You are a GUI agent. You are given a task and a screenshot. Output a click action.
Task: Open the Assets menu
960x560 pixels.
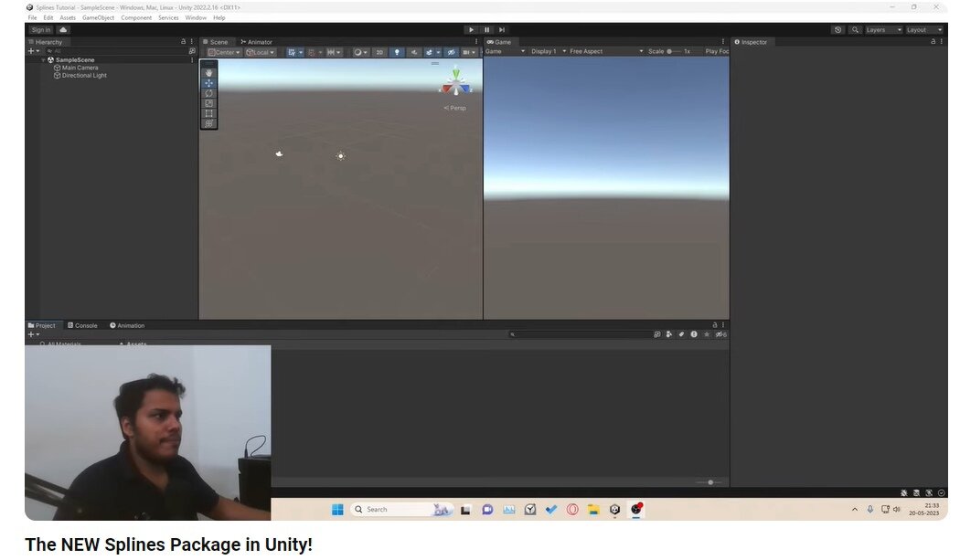pyautogui.click(x=68, y=17)
